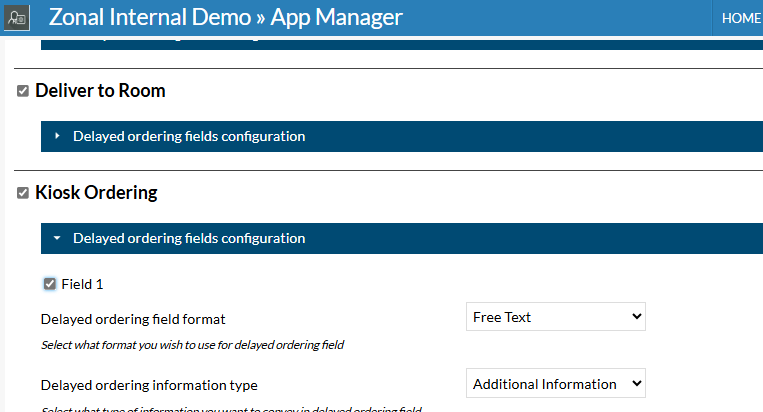Open the Additional Information type dropdown

(556, 383)
